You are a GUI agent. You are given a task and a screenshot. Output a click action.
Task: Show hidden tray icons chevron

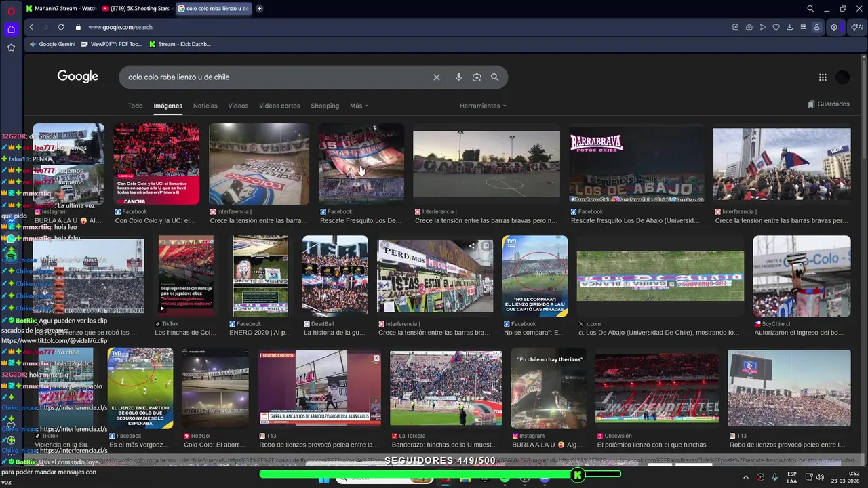(x=745, y=477)
